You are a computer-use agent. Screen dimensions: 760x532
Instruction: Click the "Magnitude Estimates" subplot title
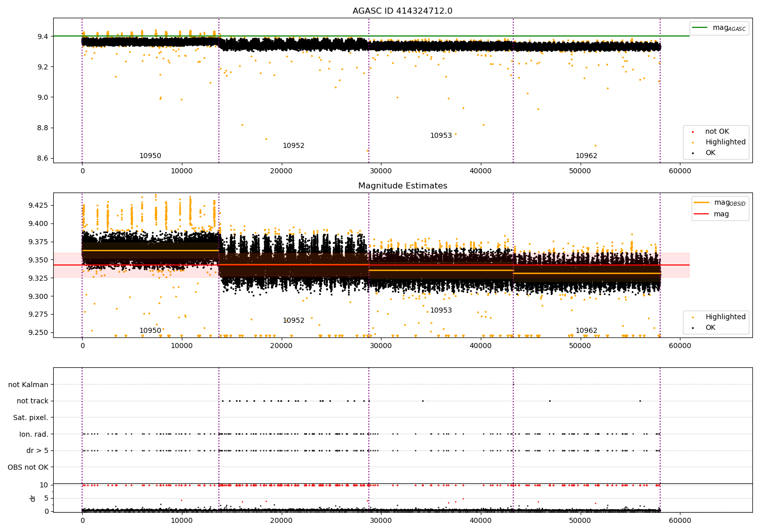pos(402,186)
